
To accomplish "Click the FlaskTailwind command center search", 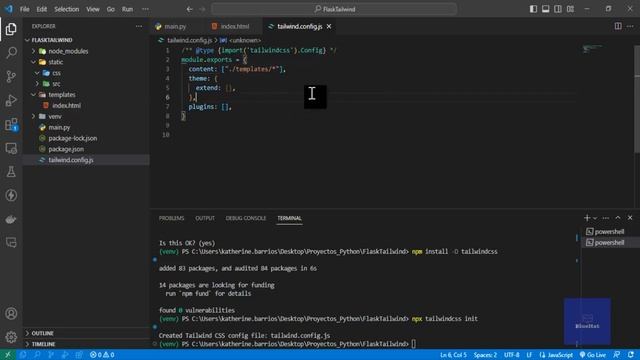I will click(x=334, y=9).
